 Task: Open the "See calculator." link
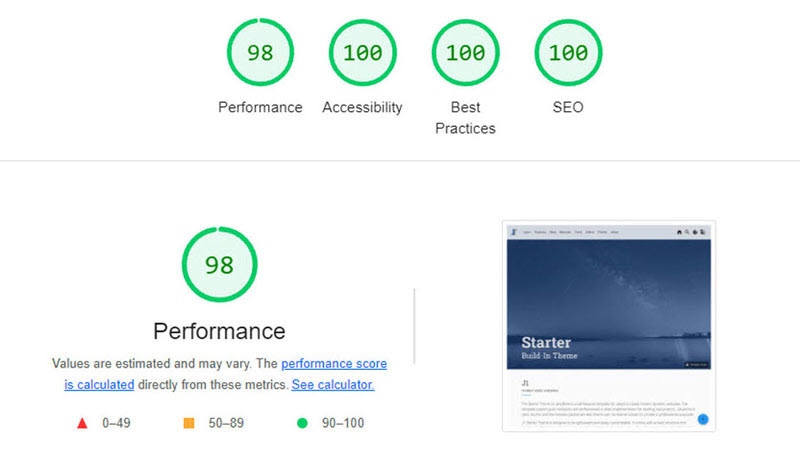333,384
